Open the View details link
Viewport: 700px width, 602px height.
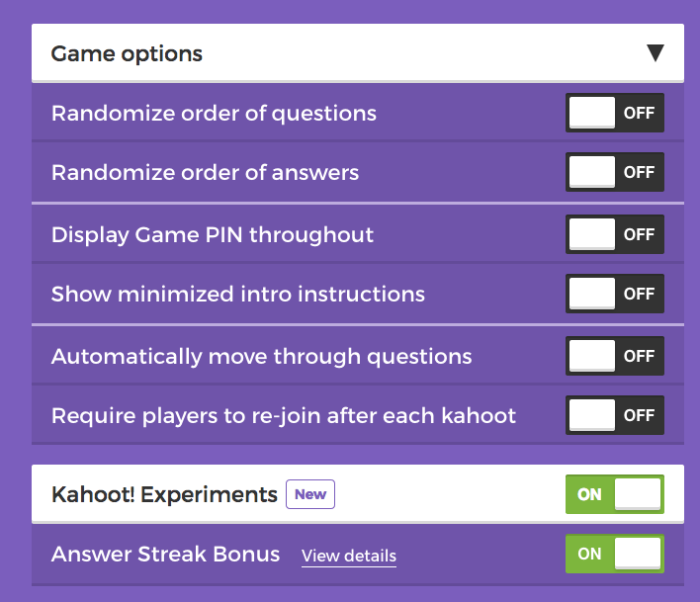point(349,557)
